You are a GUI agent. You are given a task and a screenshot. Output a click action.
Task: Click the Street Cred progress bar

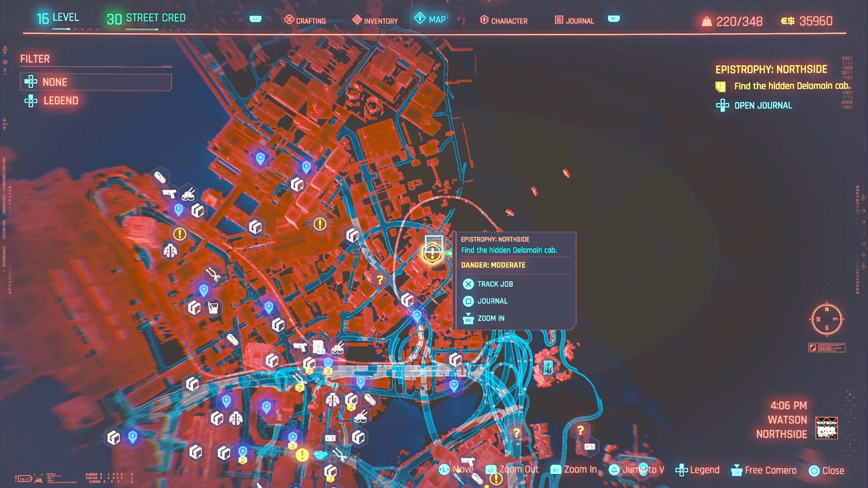click(x=153, y=29)
